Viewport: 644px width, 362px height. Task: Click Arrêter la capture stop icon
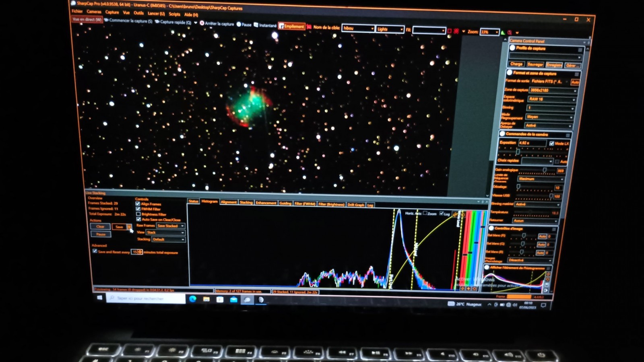202,23
